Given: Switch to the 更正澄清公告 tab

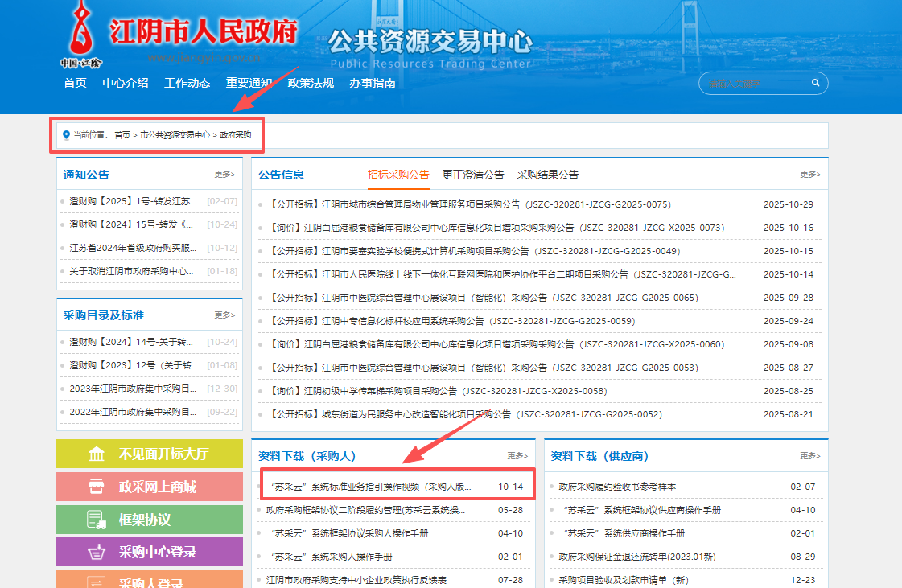Looking at the screenshot, I should [x=473, y=175].
